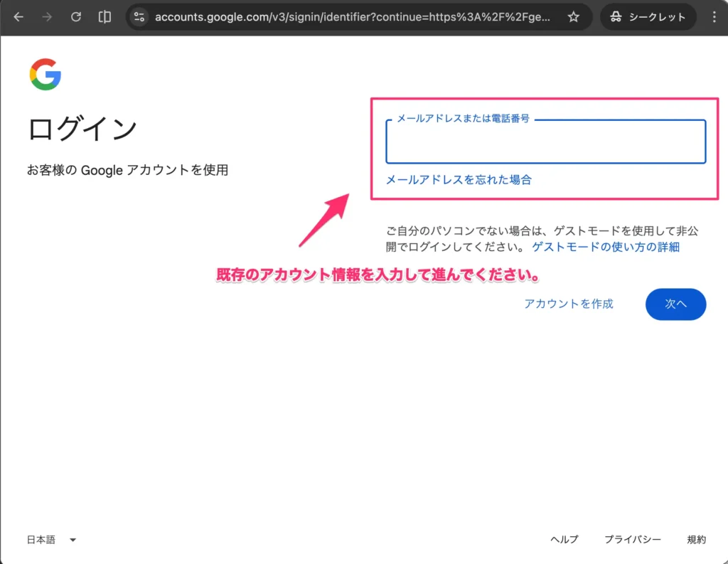Open the 規約 link
Viewport: 728px width, 564px height.
(x=697, y=539)
